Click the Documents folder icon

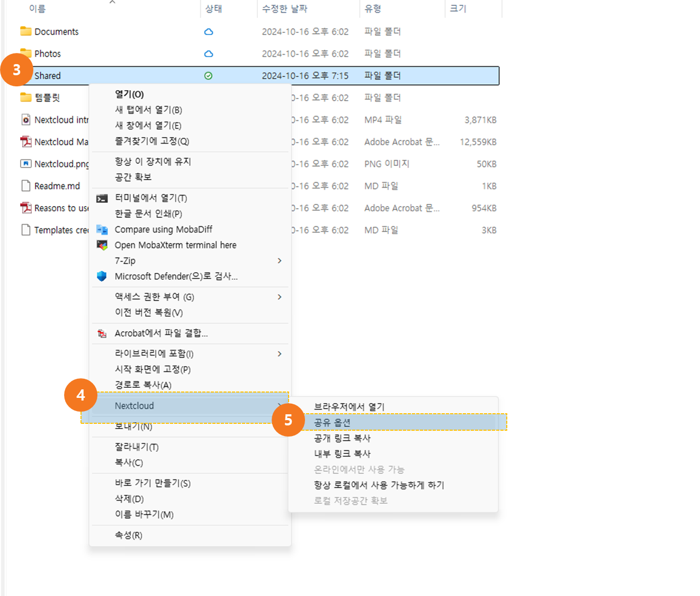pos(25,31)
